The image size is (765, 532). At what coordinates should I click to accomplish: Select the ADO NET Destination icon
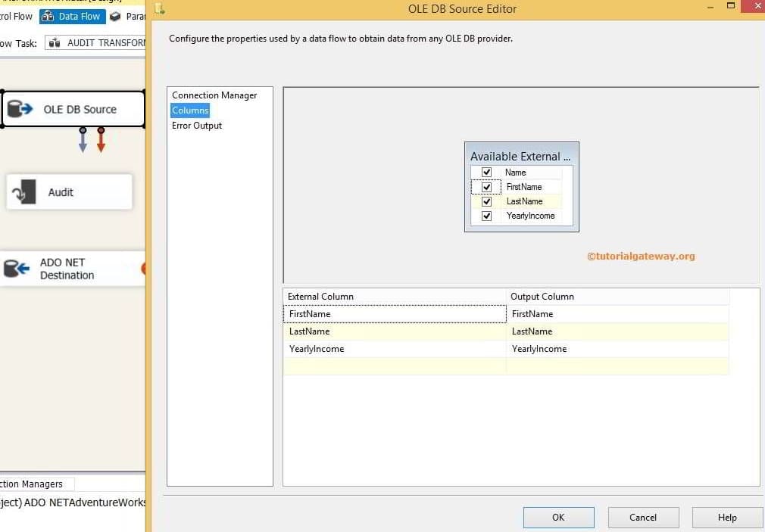(16, 267)
